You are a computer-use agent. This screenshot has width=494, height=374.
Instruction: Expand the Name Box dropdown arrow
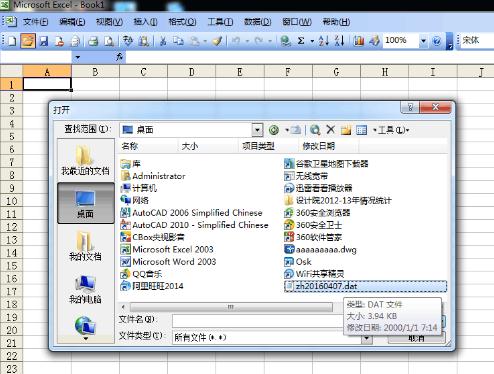(77, 57)
